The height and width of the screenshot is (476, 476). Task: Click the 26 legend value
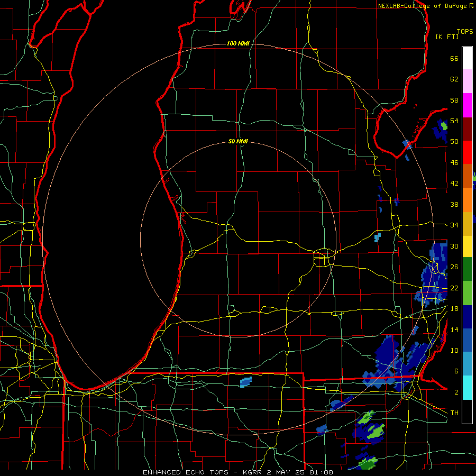coord(454,267)
